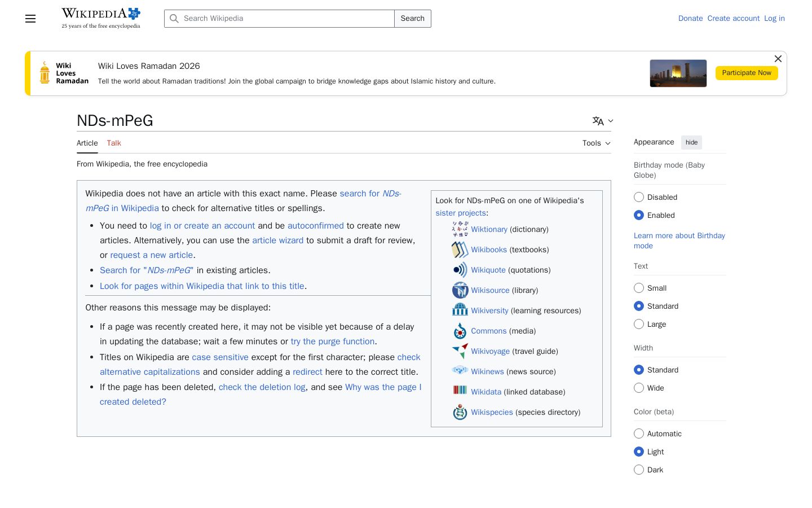Click request a new article link
Screen dimensions: 812x508
pyautogui.click(x=152, y=255)
